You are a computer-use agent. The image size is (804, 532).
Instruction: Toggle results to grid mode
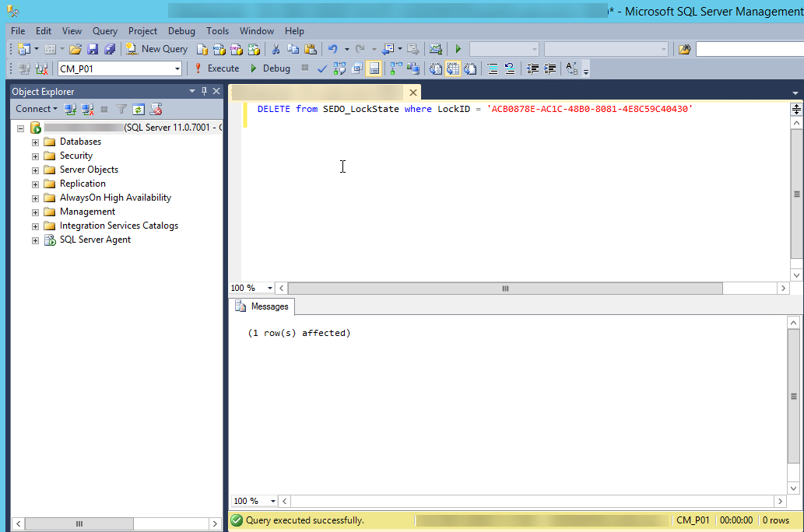tap(452, 68)
